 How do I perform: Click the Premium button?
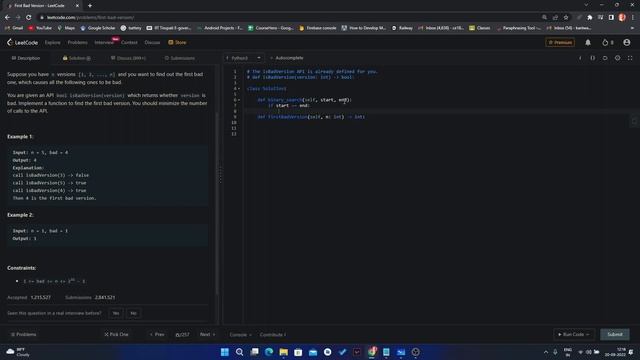(x=560, y=42)
